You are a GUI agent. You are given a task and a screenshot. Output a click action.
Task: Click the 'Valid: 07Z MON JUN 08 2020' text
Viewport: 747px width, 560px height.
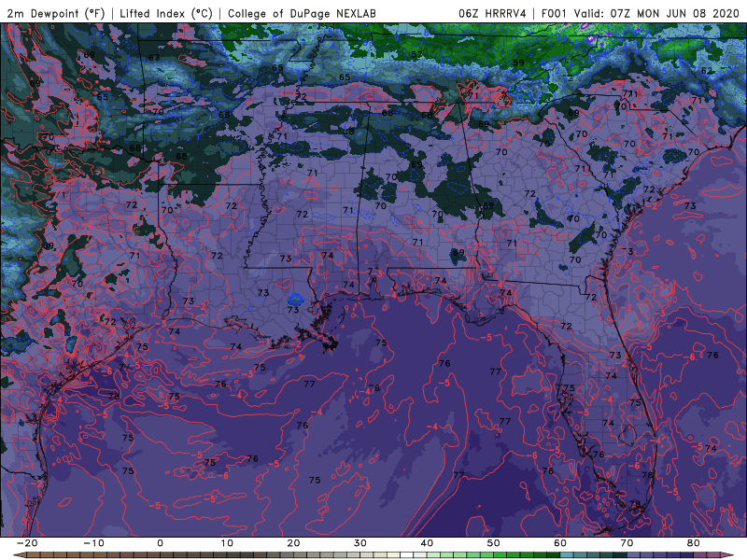pyautogui.click(x=656, y=13)
